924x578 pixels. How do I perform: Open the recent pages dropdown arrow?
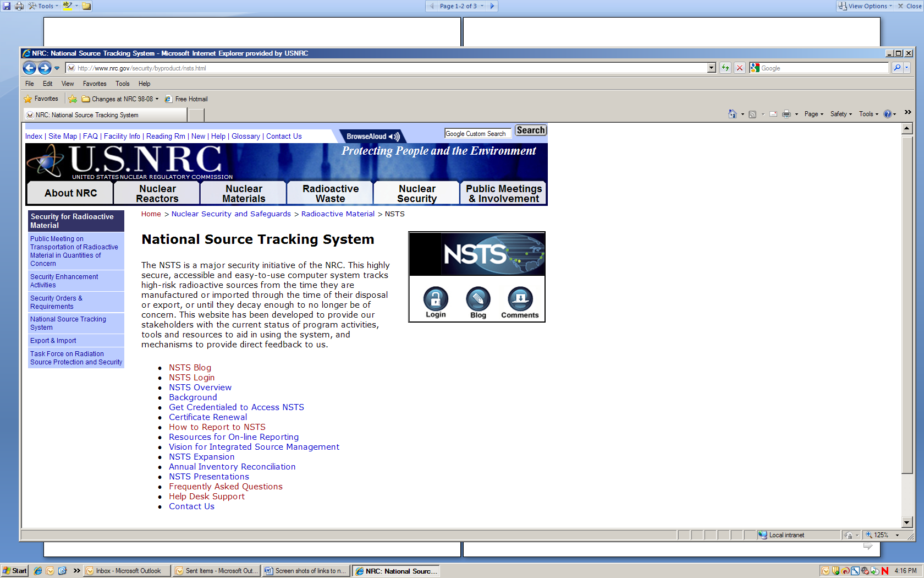(x=57, y=68)
